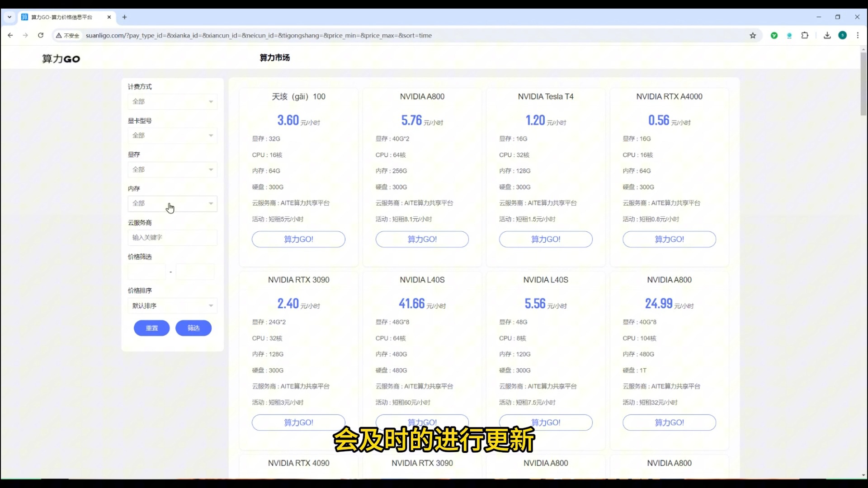Click 算力GO! on Tesla T4 card

coord(546,239)
